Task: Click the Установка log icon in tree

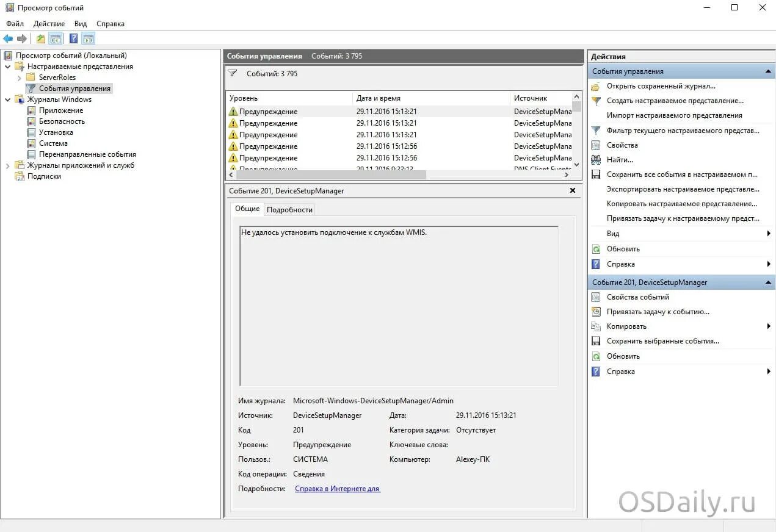Action: (x=32, y=132)
